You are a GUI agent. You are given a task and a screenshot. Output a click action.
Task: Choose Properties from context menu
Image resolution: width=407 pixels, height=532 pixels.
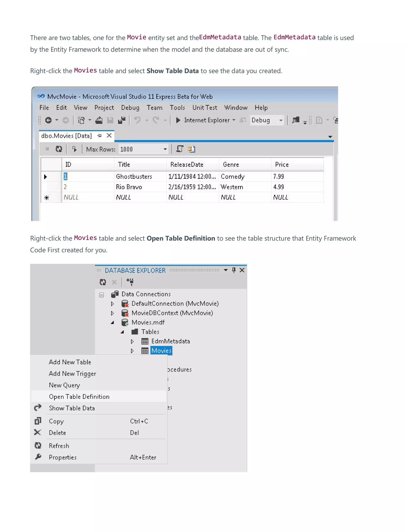coord(99,458)
